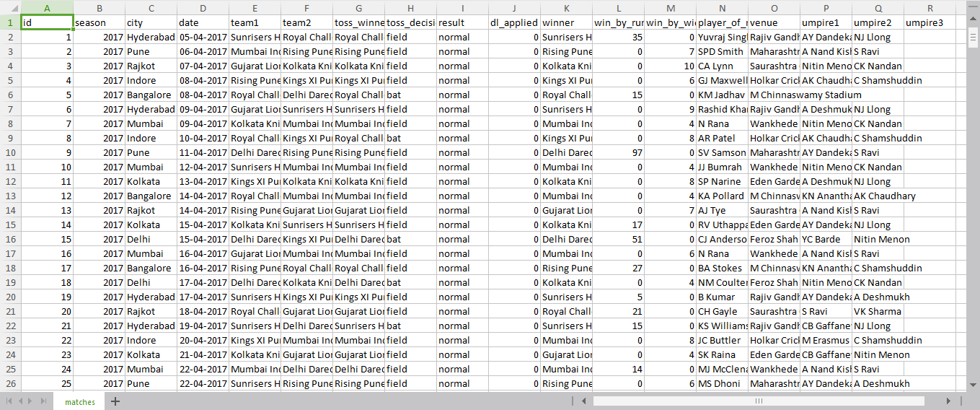Select row 14 header
Screen dimensions: 980x410
(10, 210)
